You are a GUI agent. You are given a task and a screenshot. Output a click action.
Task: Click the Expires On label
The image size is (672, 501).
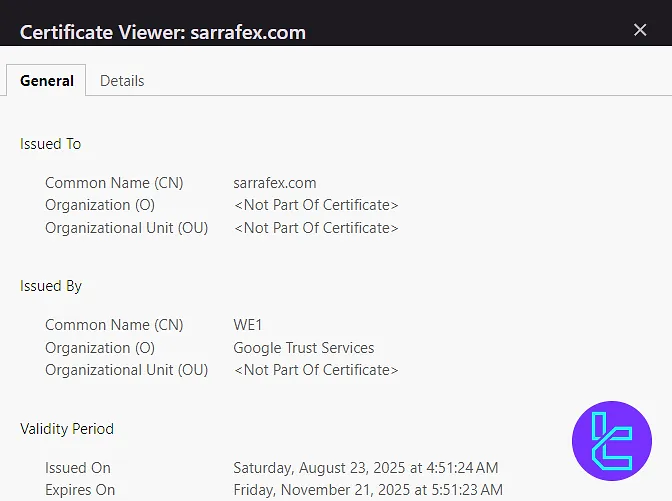tap(80, 490)
